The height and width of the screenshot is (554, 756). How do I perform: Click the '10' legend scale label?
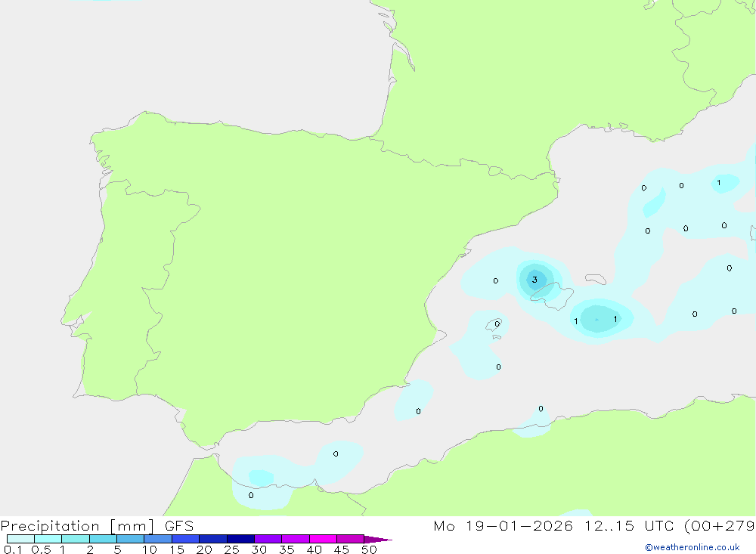[x=150, y=549]
